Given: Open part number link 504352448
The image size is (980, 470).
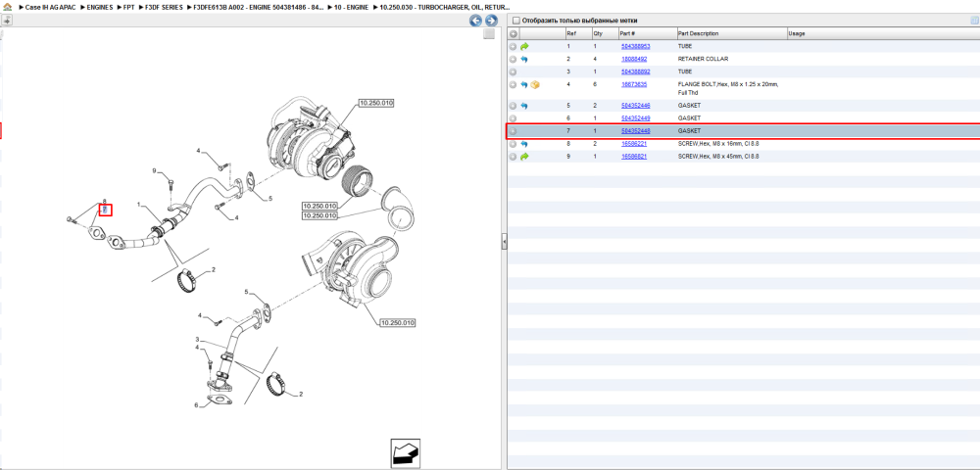Looking at the screenshot, I should coord(634,131).
